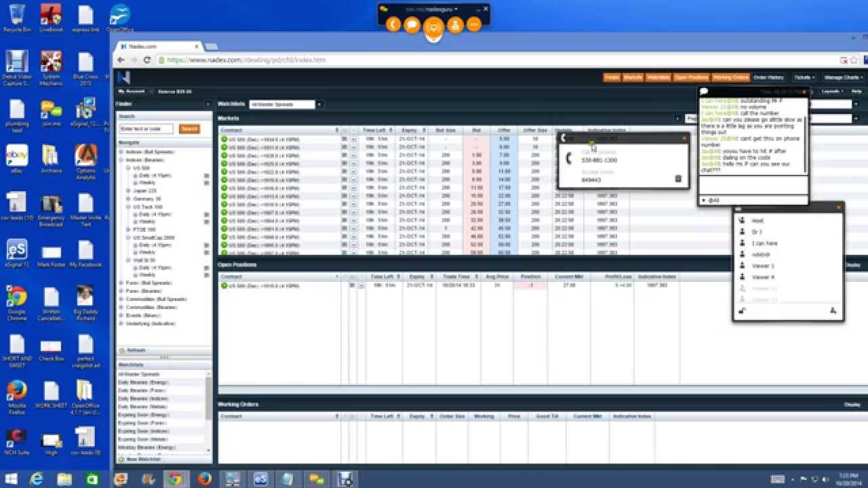
Task: Expand the FTSE 100 tree node
Action: [x=128, y=230]
